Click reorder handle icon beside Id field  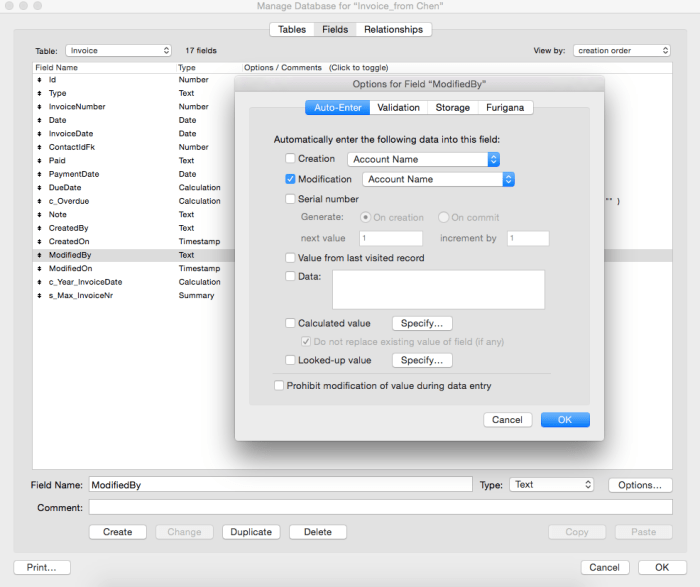[x=38, y=80]
